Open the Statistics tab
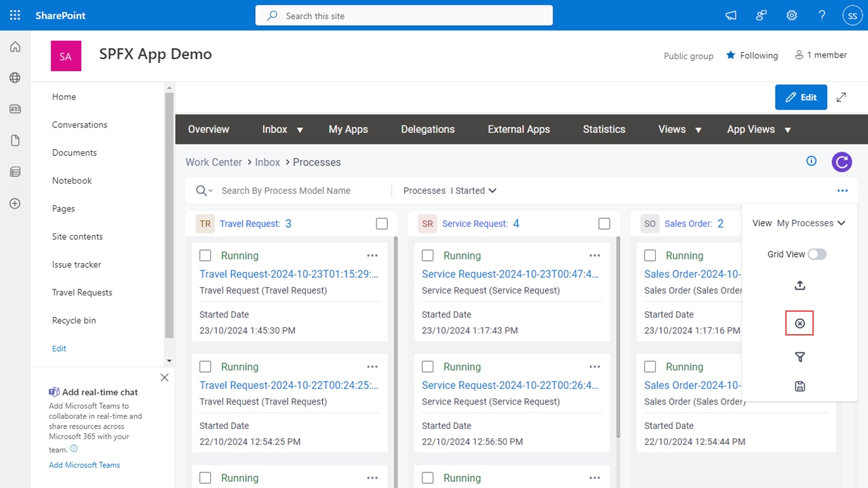The image size is (868, 488). pos(604,129)
